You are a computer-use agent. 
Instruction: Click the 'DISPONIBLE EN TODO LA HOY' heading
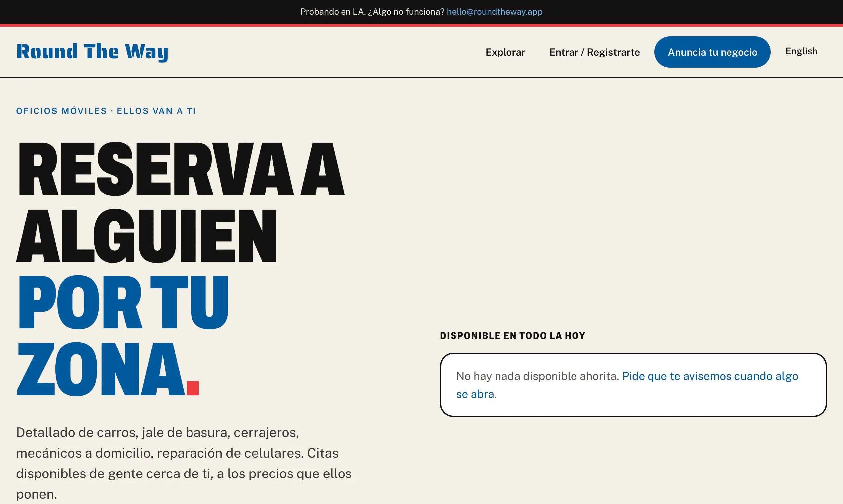pyautogui.click(x=512, y=336)
